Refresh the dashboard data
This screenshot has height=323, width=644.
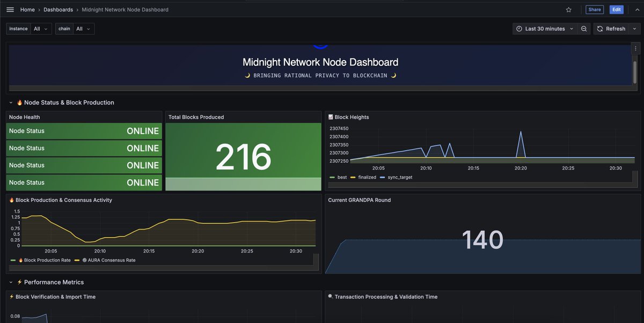pyautogui.click(x=613, y=28)
